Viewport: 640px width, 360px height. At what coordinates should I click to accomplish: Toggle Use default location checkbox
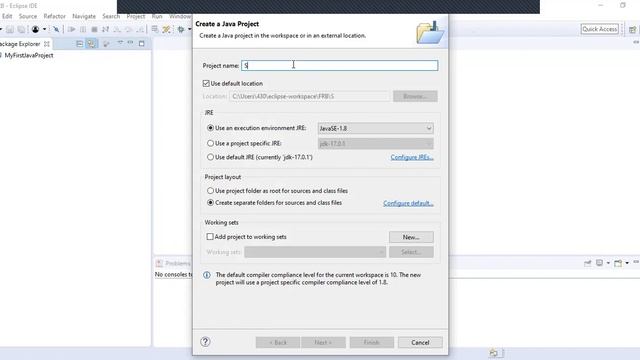point(206,83)
